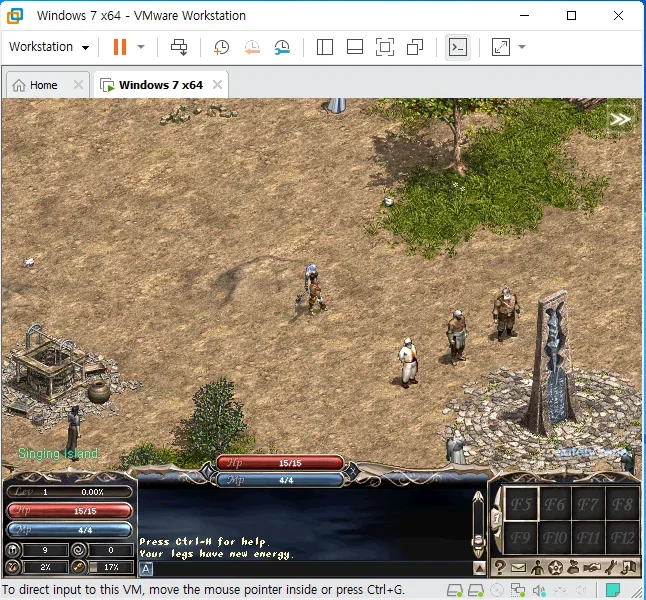This screenshot has width=646, height=600.
Task: Click the double-arrow expand icon on game view
Action: [x=620, y=120]
